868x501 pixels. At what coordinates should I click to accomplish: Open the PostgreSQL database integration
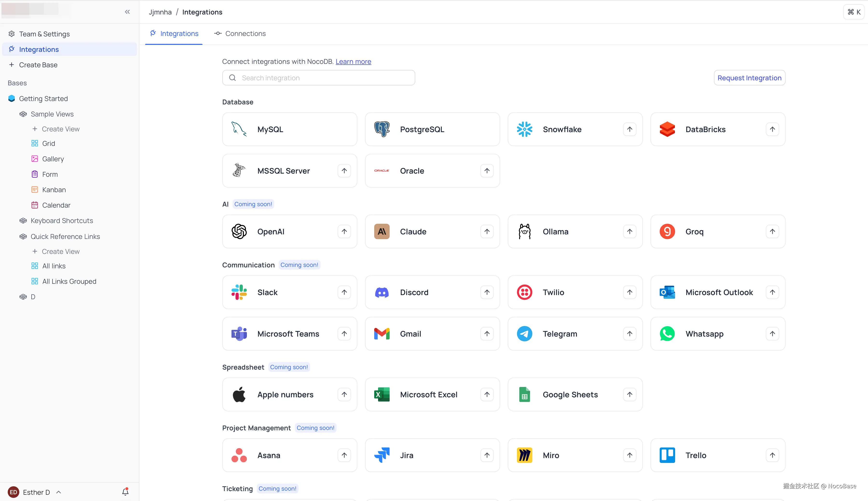pos(432,129)
